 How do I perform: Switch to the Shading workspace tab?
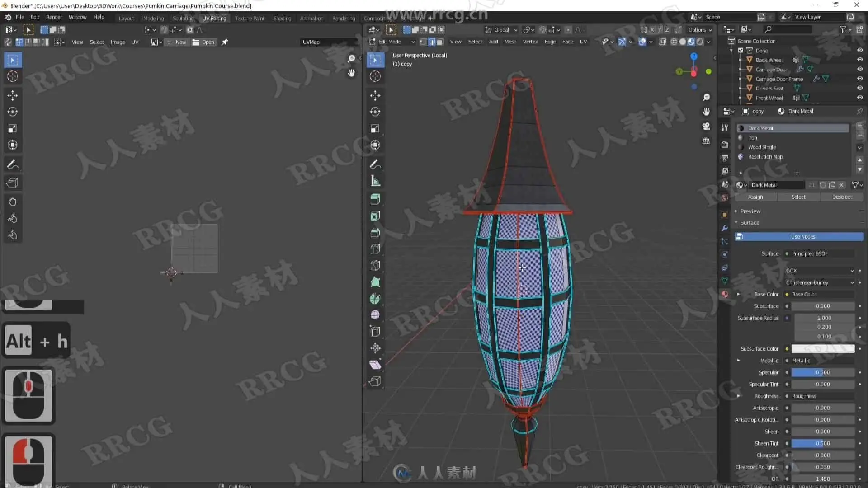point(282,19)
